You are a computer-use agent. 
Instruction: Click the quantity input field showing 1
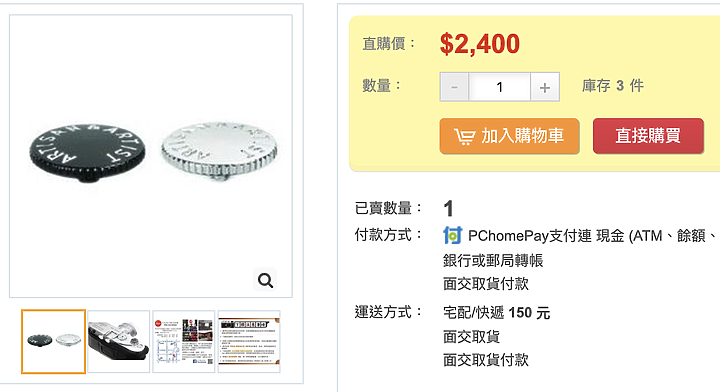tap(500, 87)
